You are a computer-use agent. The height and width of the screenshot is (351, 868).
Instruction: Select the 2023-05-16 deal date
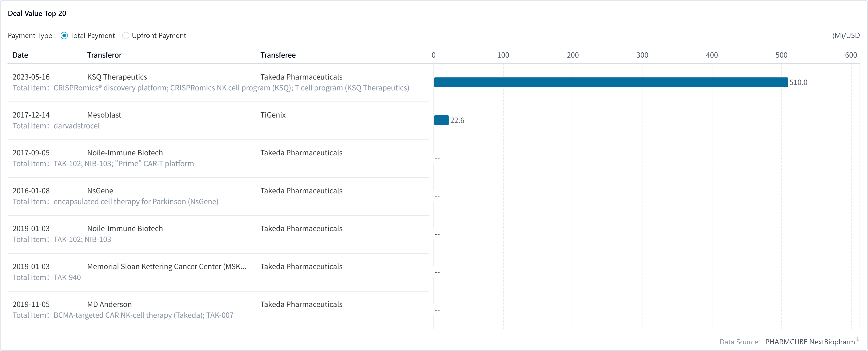tap(31, 77)
